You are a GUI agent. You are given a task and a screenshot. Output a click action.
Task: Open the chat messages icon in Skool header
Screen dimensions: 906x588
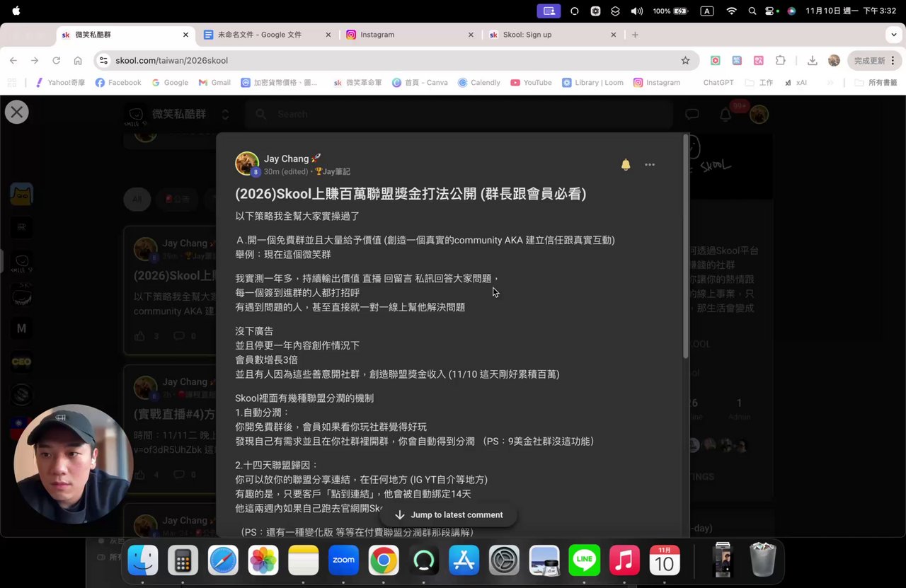pos(692,114)
